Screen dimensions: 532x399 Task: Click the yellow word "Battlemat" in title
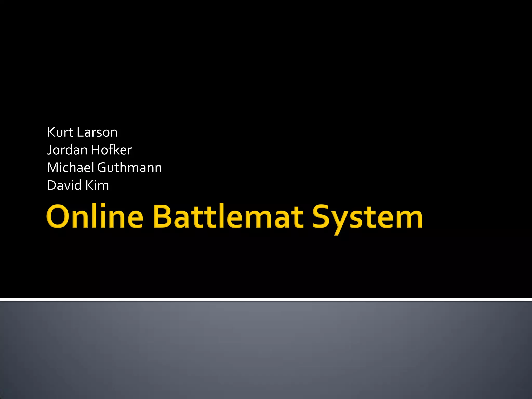point(228,216)
